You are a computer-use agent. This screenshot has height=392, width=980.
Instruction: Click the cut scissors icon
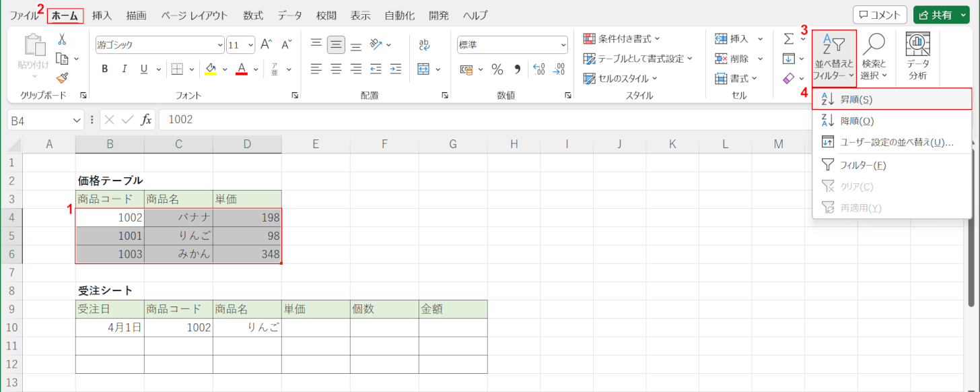pos(62,39)
